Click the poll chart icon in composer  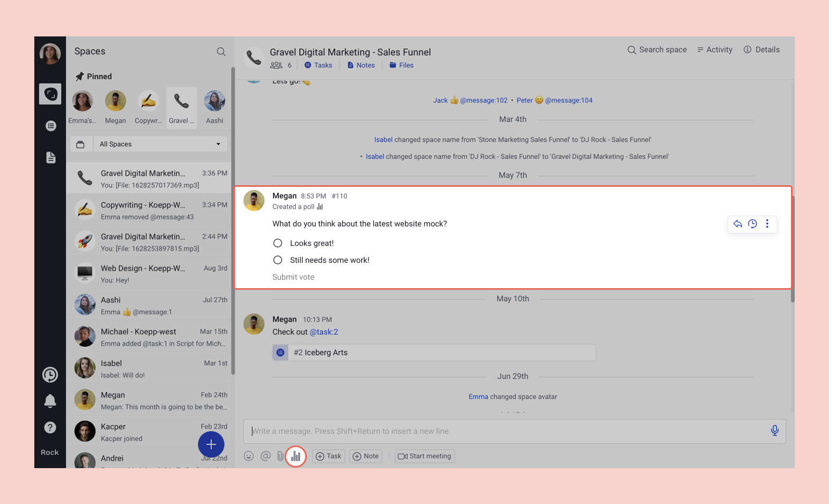tap(296, 457)
